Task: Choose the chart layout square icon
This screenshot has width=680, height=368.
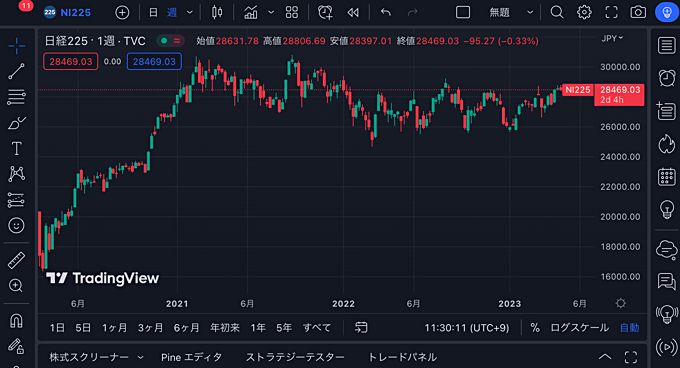Action: (463, 13)
